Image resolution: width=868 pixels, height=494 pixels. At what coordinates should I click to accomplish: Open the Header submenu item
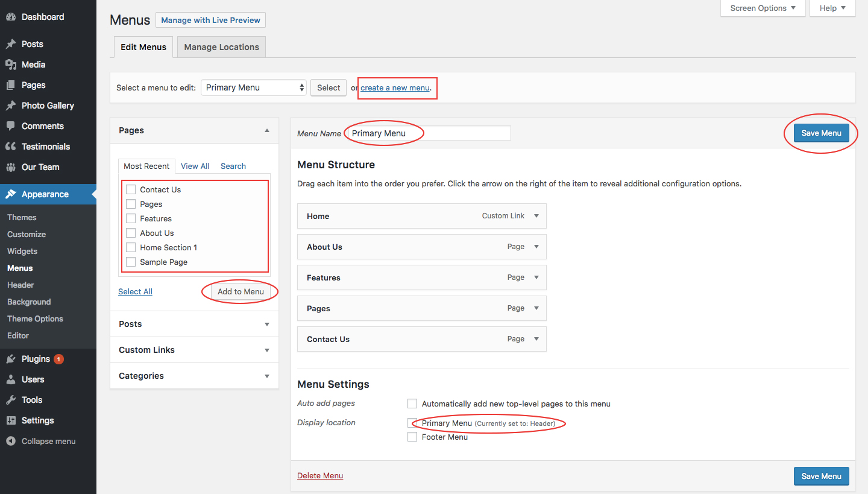pos(20,285)
